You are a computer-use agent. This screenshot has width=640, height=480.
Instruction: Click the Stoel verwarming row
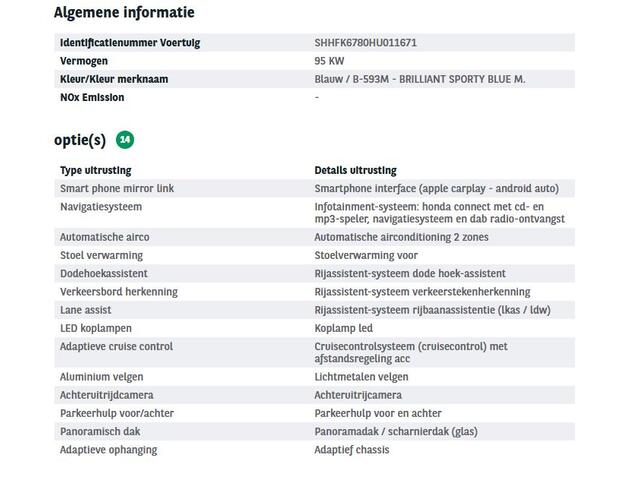(314, 256)
